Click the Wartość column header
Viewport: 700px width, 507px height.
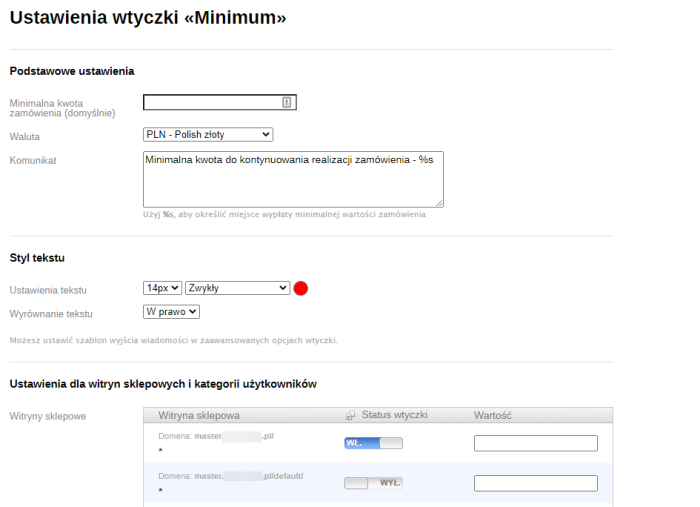click(493, 415)
